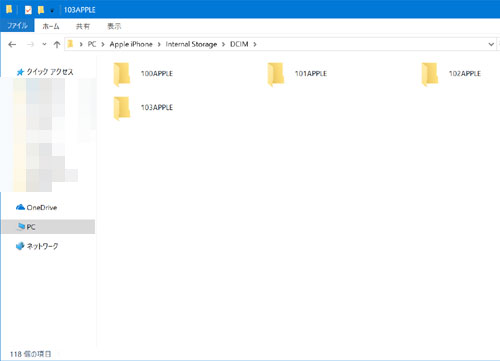This screenshot has width=500, height=361.
Task: Select クイック アクセス in the navigation pane
Action: (50, 72)
